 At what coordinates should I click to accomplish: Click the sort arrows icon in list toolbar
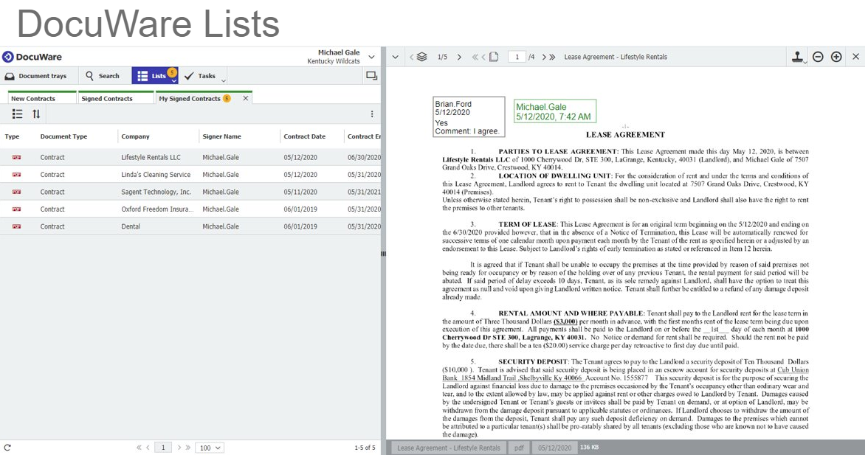36,114
